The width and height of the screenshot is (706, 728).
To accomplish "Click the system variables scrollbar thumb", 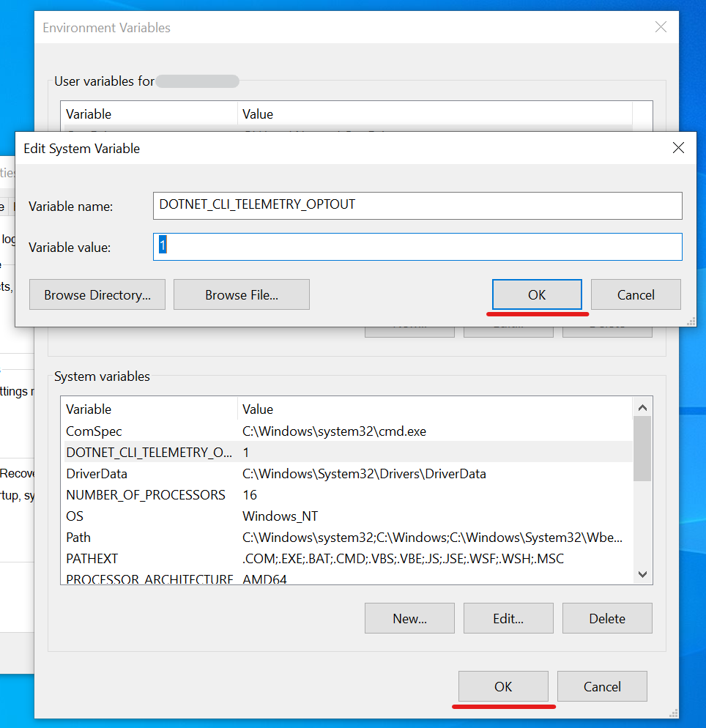I will pyautogui.click(x=642, y=448).
